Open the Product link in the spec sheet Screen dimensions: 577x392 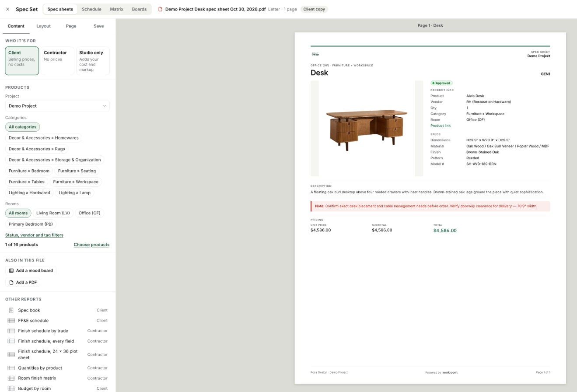coord(441,126)
